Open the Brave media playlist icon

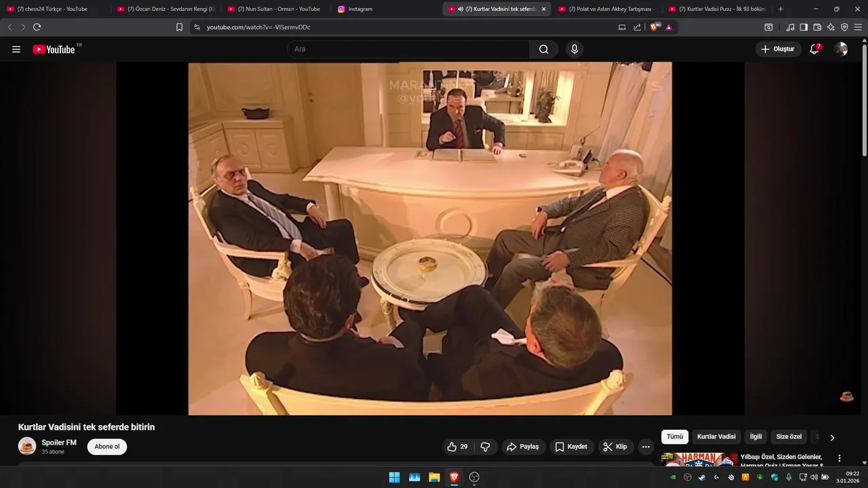click(790, 27)
